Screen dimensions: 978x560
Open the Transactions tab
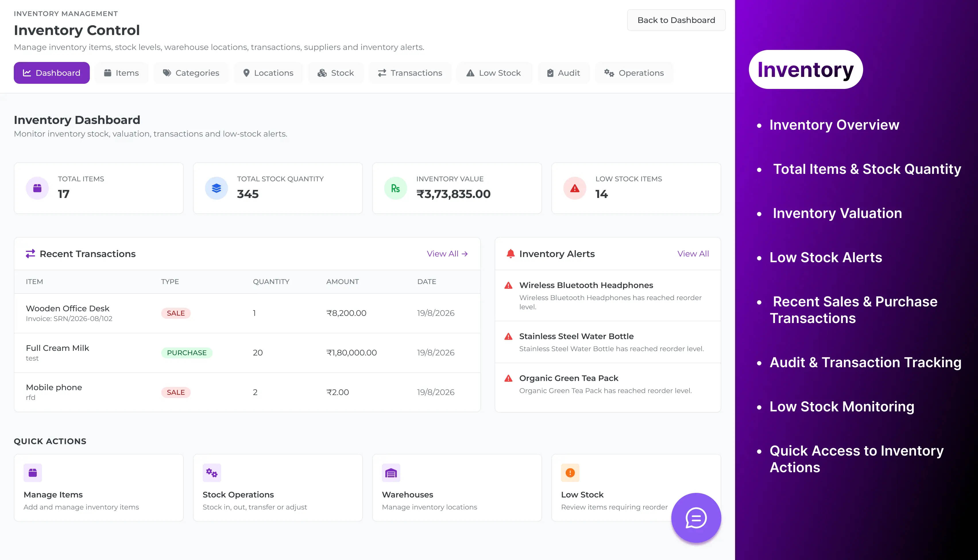[x=410, y=73]
